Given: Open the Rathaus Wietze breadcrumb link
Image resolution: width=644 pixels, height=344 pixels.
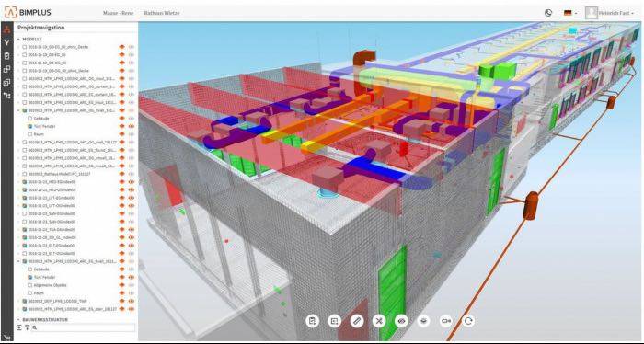Looking at the screenshot, I should click(162, 13).
